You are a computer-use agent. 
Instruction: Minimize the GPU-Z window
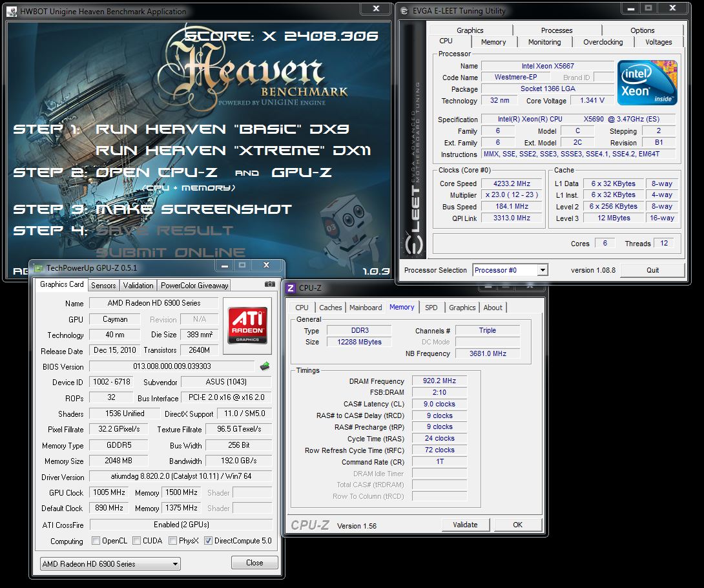click(225, 266)
